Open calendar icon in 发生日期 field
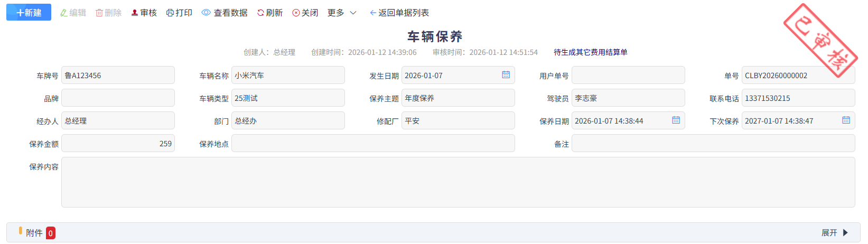 [506, 75]
